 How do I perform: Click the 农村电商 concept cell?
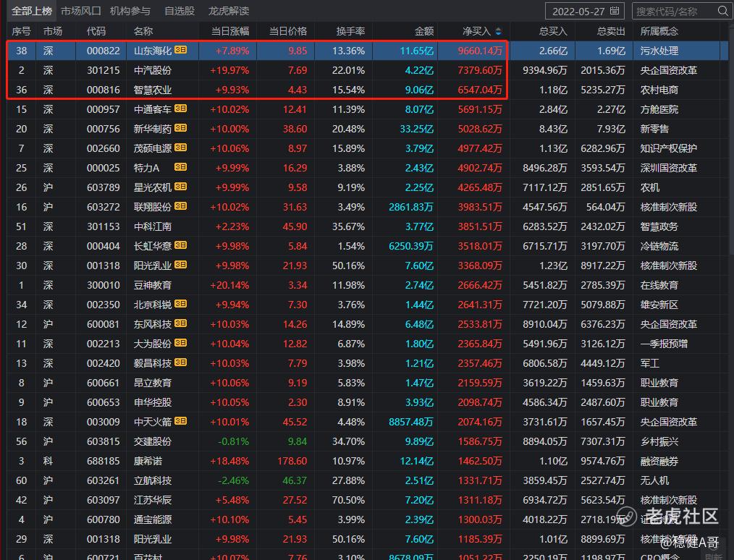[659, 90]
